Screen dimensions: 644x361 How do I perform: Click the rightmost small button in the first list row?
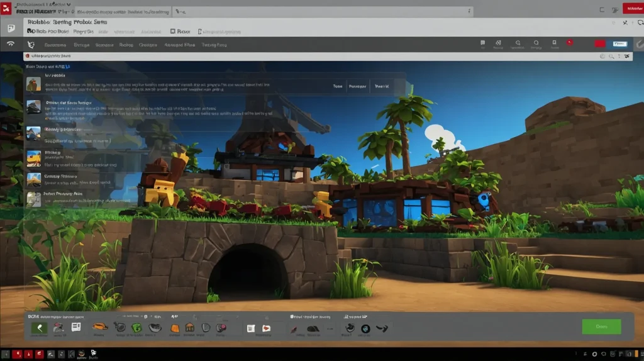[x=382, y=86]
